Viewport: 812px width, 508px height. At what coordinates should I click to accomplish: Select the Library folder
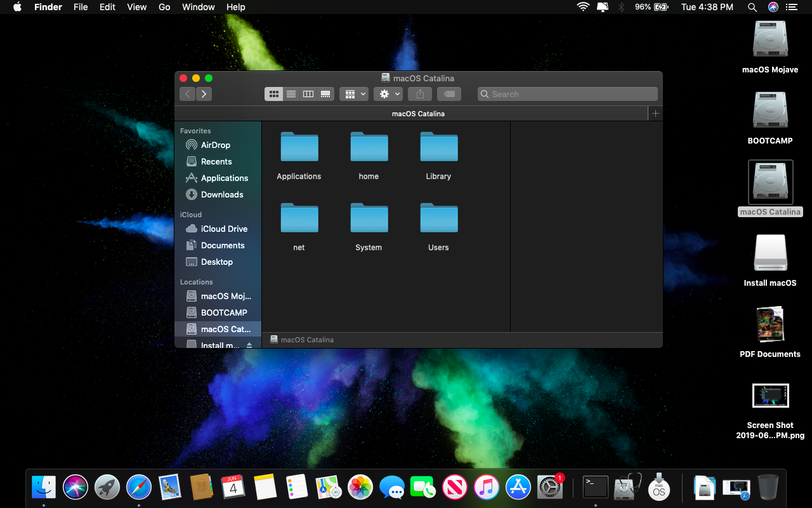(438, 156)
